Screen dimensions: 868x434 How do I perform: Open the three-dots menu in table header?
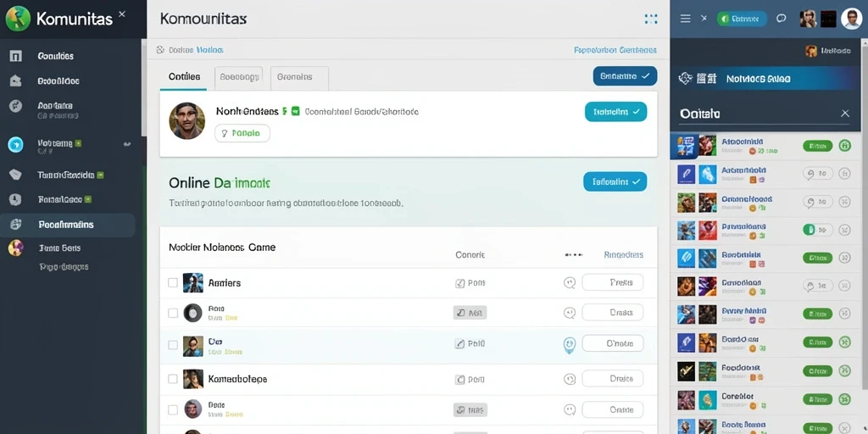pyautogui.click(x=574, y=255)
